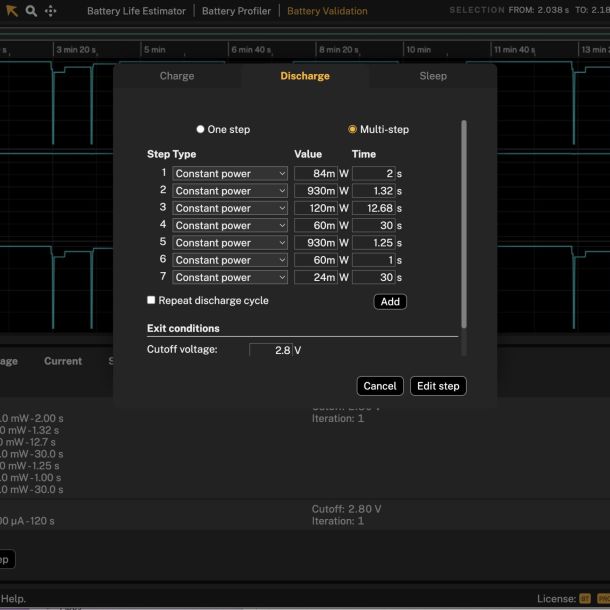Confirm with the Edit step button
The height and width of the screenshot is (610, 610).
click(438, 386)
